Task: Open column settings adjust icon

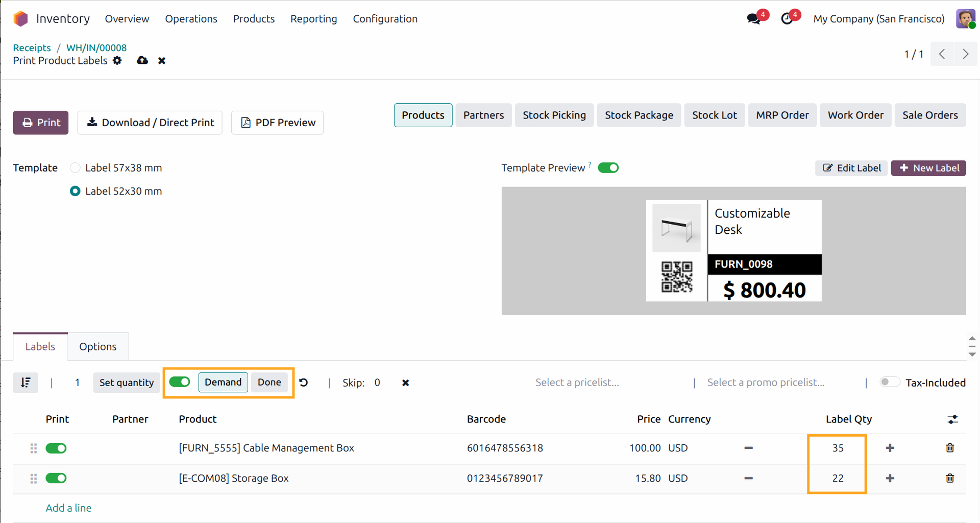Action: [x=952, y=419]
